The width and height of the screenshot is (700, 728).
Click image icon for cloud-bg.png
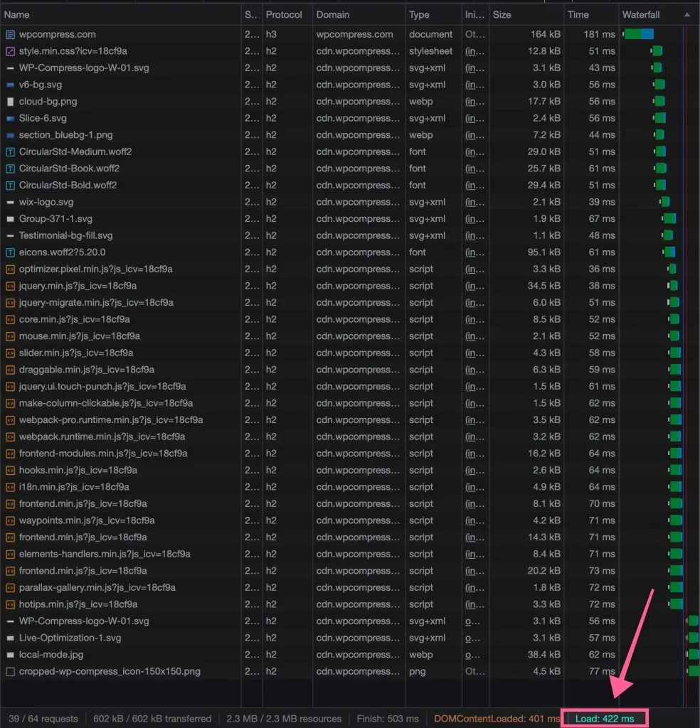pyautogui.click(x=10, y=102)
